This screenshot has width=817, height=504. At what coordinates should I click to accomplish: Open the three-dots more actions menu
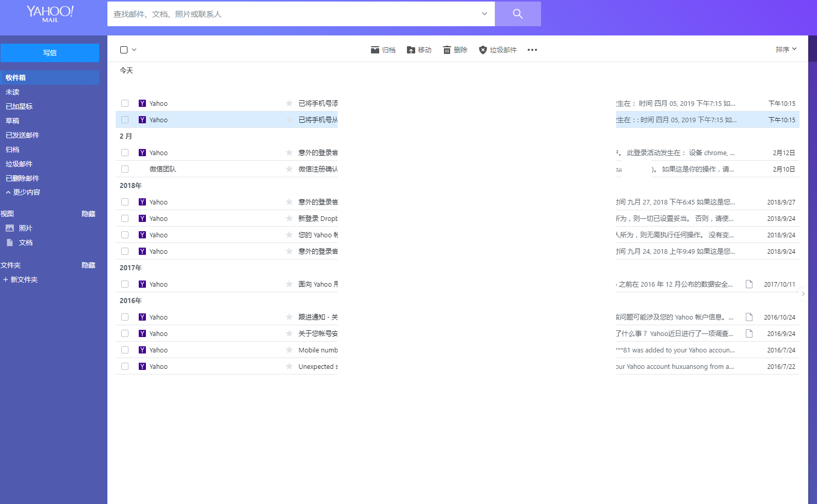click(532, 50)
